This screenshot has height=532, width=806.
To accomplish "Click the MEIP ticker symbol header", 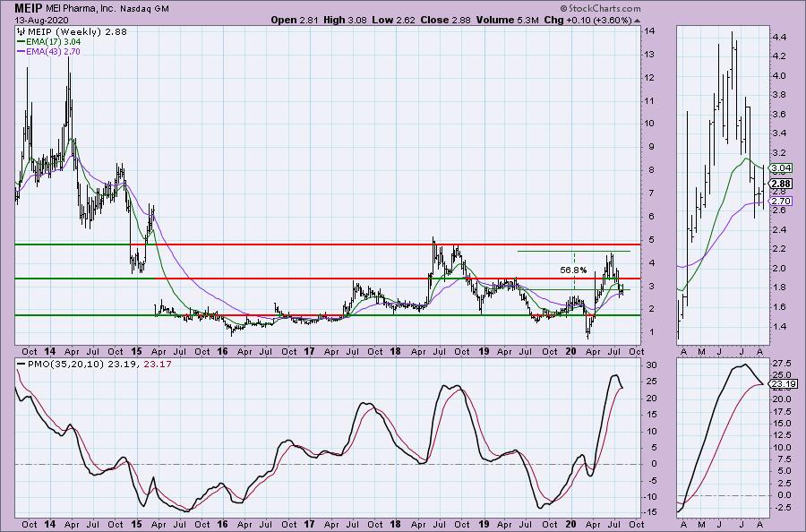I will [29, 8].
